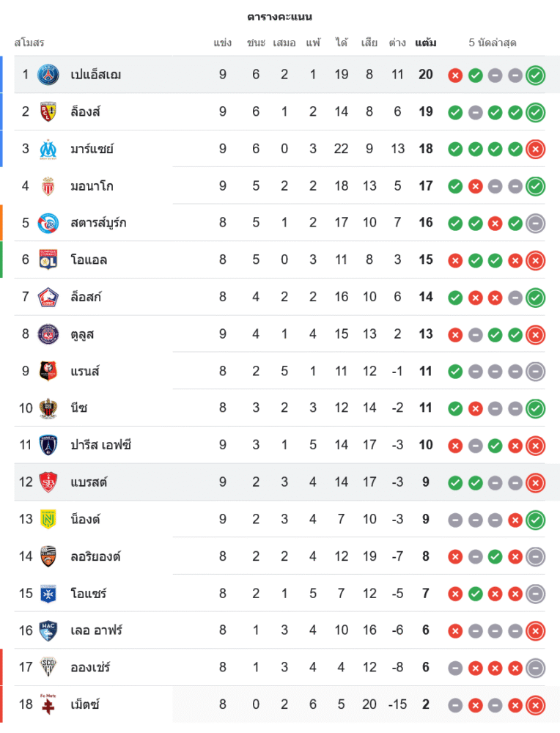
Task: Open the ตูลูส team link
Action: (x=82, y=334)
